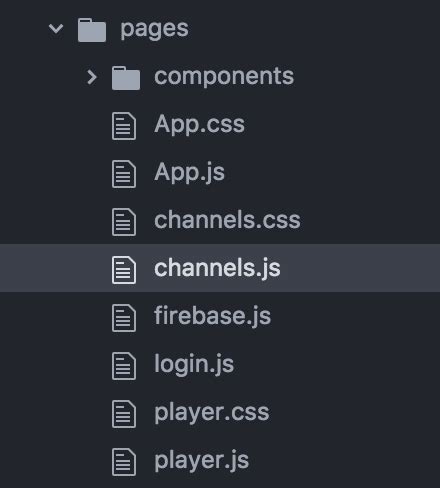Click the firebase.js file icon

(124, 318)
